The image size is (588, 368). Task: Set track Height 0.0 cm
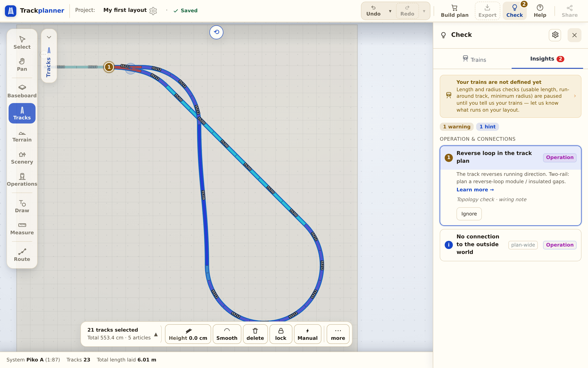188,334
